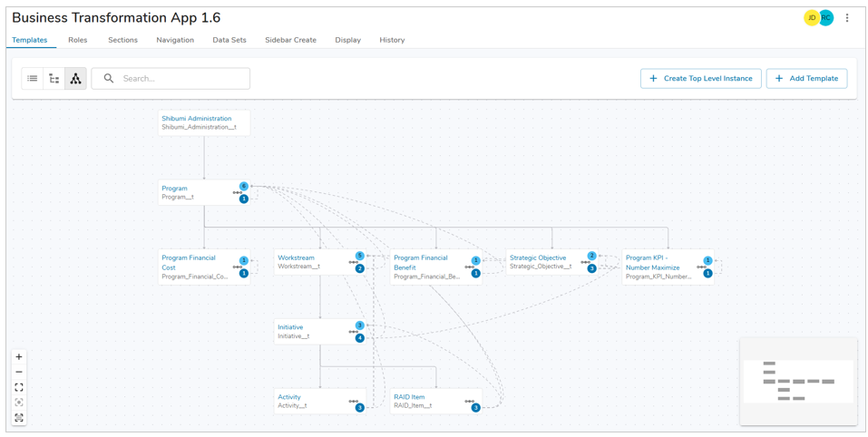Open the Program Financial Cost template
The height and width of the screenshot is (437, 868).
click(x=189, y=262)
